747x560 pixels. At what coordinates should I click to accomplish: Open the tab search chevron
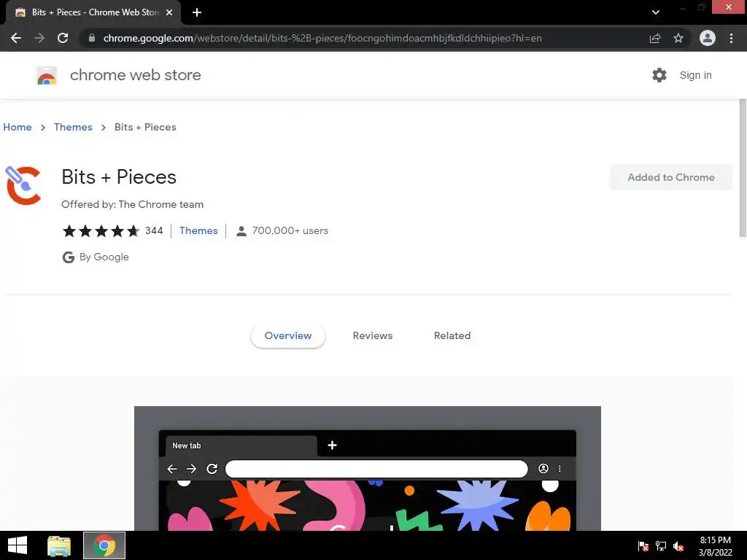pos(656,12)
